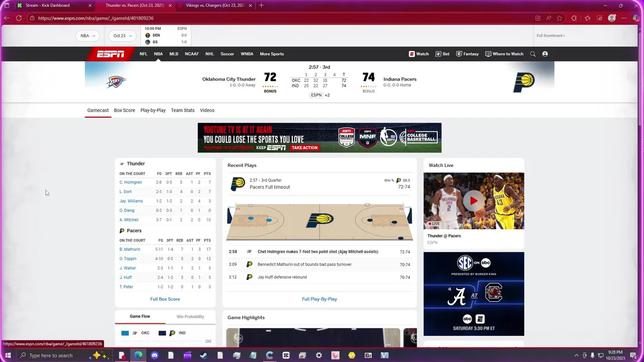644x362 pixels.
Task: Open the Settings gear in the taskbar
Action: tap(319, 355)
